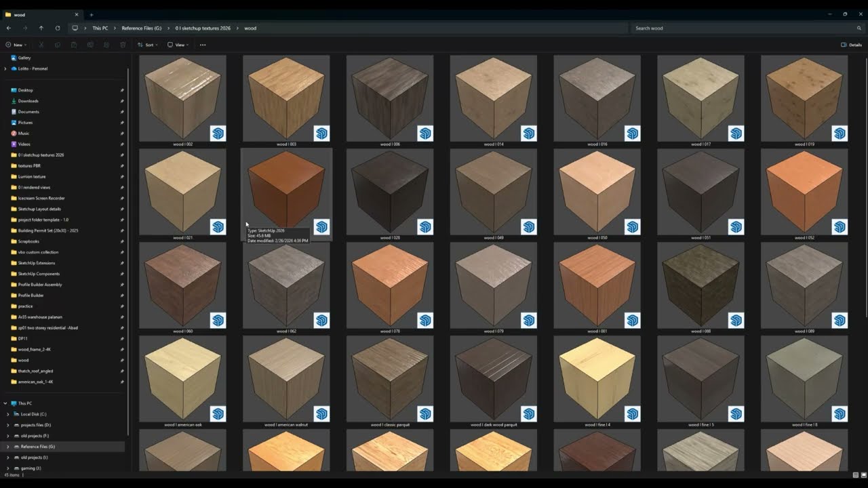Viewport: 868px width, 488px height.
Task: Expand projects files (D:) node
Action: pos(8,425)
